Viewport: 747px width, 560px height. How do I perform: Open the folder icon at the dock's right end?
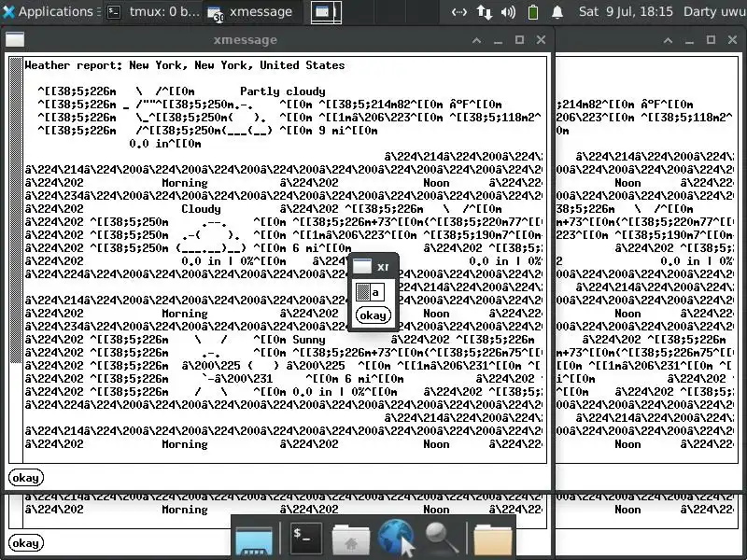click(x=493, y=539)
